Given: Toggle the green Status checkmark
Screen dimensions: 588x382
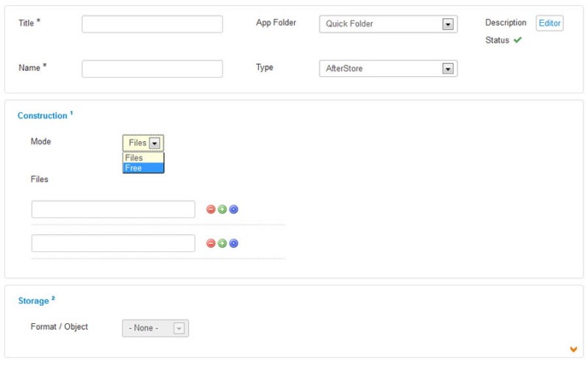Looking at the screenshot, I should coord(517,40).
